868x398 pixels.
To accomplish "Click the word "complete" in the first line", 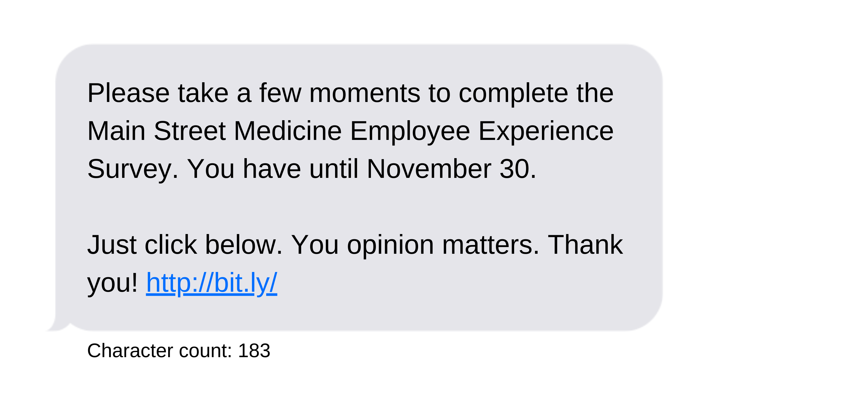I will click(513, 94).
